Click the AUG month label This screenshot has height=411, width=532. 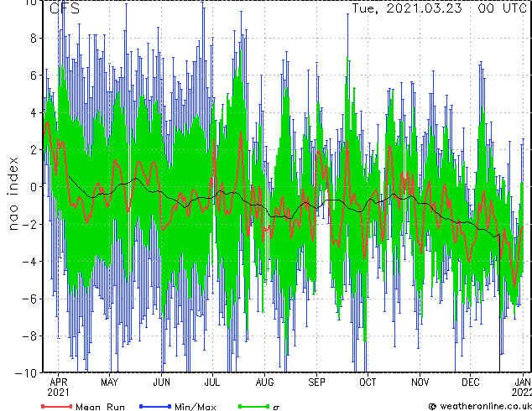click(264, 382)
